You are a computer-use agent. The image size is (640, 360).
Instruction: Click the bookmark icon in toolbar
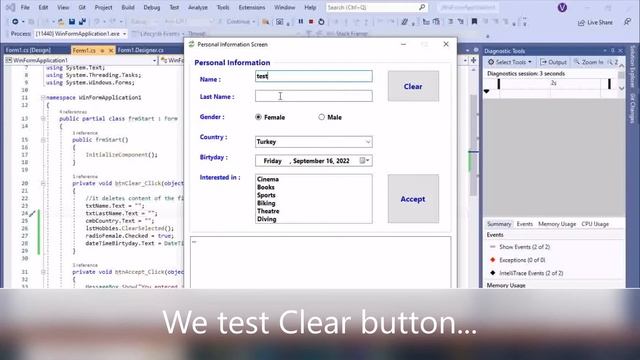[x=474, y=22]
